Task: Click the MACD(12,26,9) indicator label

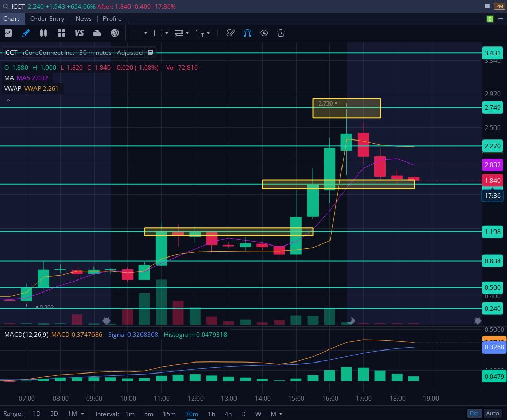Action: point(26,334)
